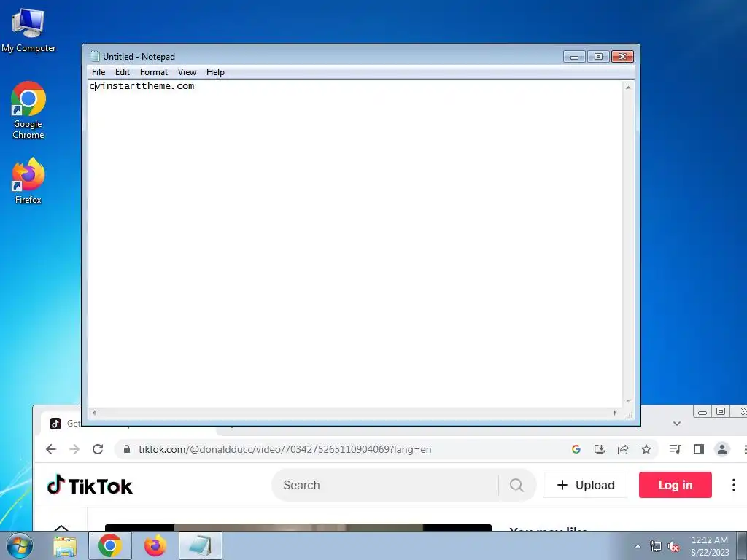Open Notepad's File menu
Screen dimensions: 747x560
pos(98,72)
